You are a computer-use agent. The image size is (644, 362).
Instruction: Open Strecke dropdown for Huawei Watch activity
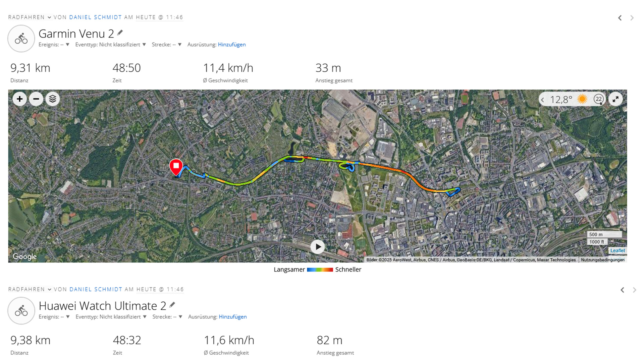[x=167, y=317]
